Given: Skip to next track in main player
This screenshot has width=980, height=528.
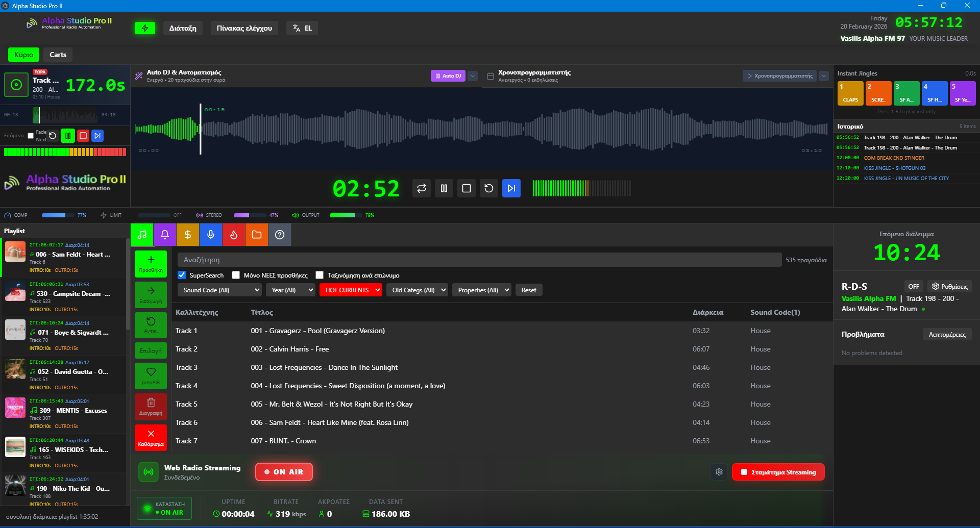Looking at the screenshot, I should pos(511,188).
